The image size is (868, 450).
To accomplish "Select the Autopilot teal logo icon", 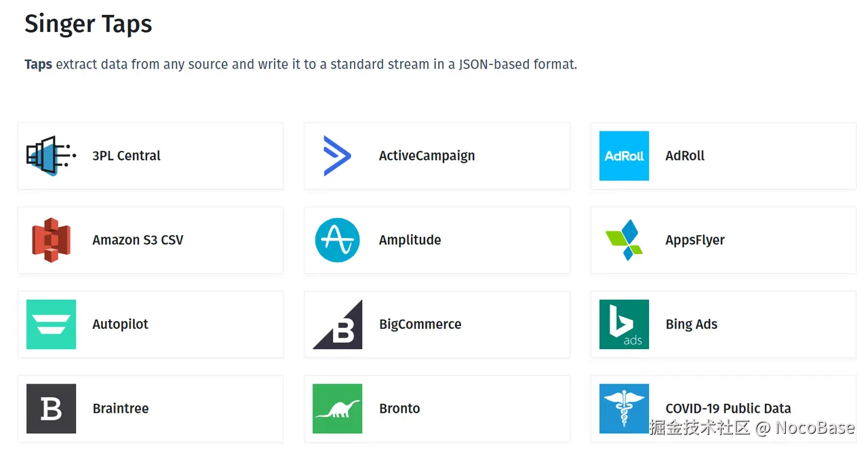I will tap(51, 325).
